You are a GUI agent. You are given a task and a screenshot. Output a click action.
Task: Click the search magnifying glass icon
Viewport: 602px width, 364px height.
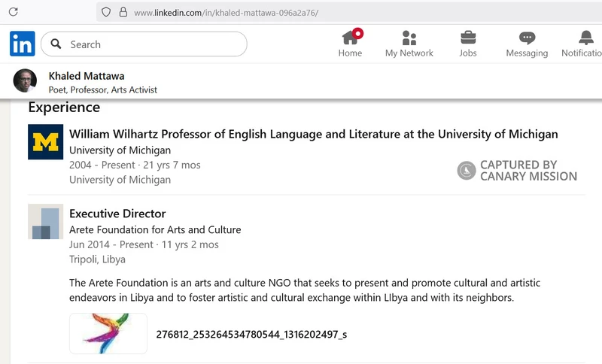point(56,44)
